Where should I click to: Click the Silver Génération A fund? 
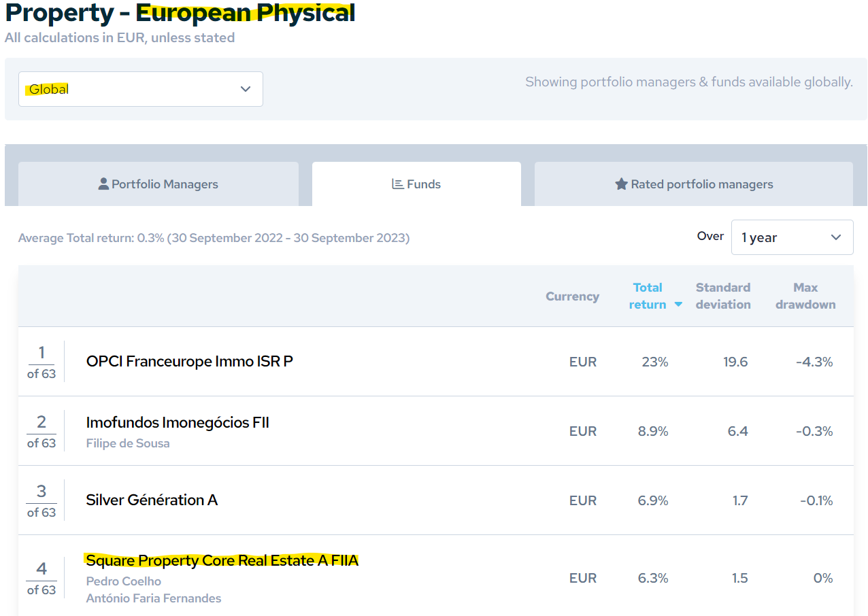152,500
